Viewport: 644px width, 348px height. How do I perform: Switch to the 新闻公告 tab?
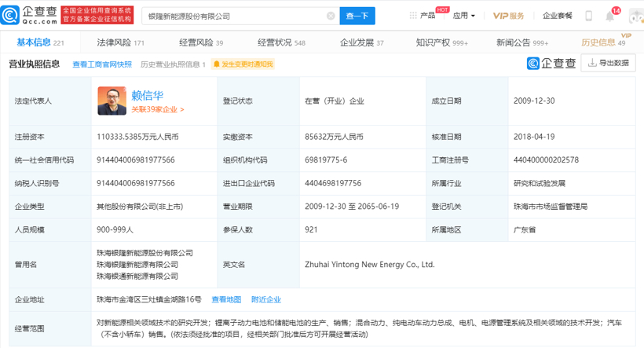click(522, 42)
